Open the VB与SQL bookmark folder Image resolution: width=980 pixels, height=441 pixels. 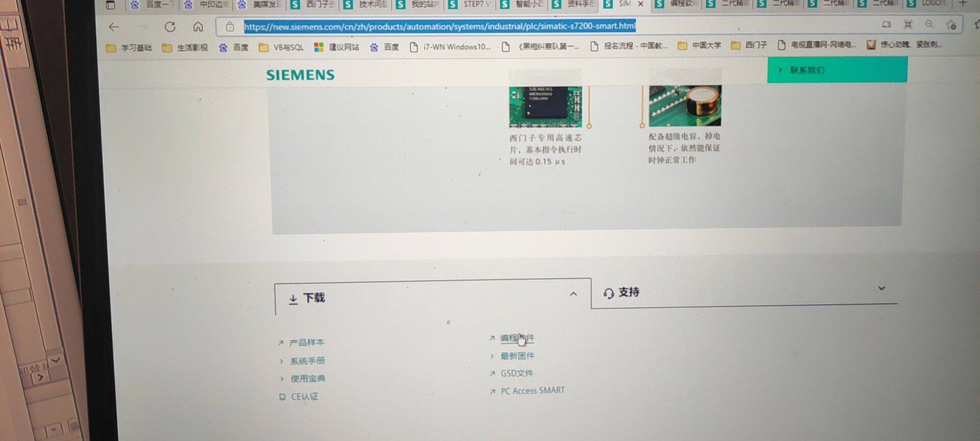click(281, 47)
